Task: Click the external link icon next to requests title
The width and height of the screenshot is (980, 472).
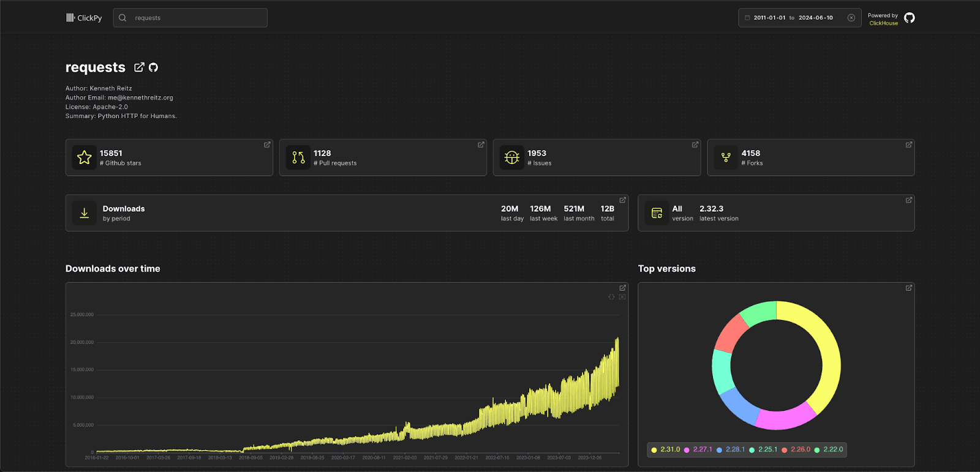Action: click(139, 67)
